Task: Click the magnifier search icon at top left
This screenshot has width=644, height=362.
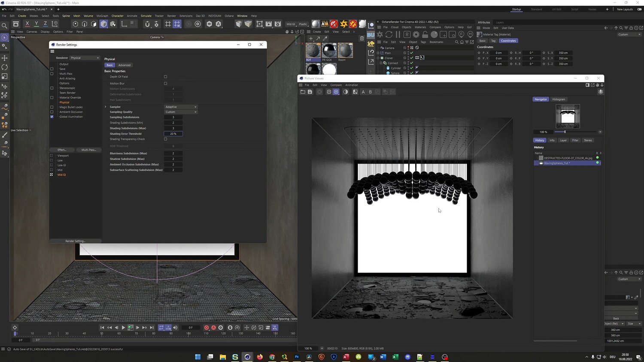Action: point(5,26)
